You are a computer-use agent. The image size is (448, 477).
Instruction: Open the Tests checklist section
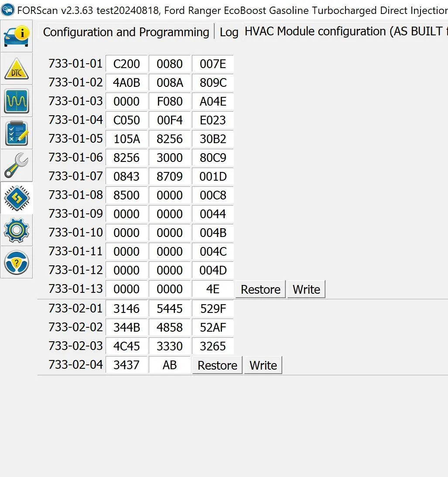point(17,133)
